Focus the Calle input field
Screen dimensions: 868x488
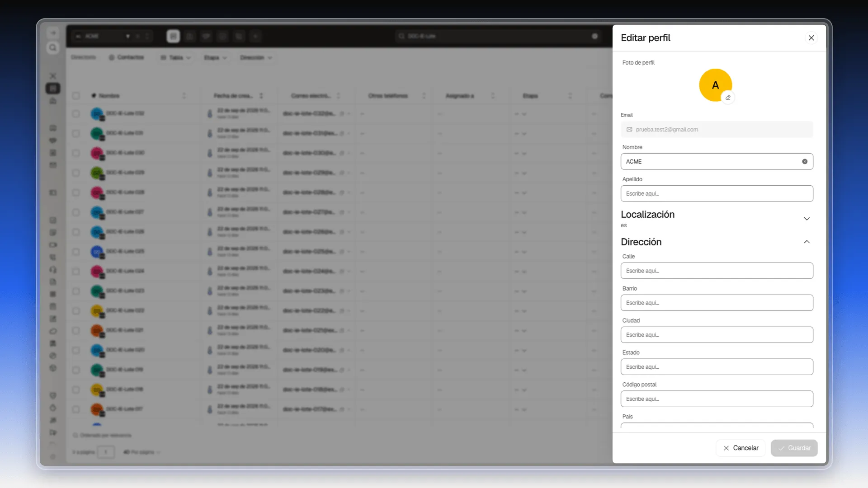(717, 271)
